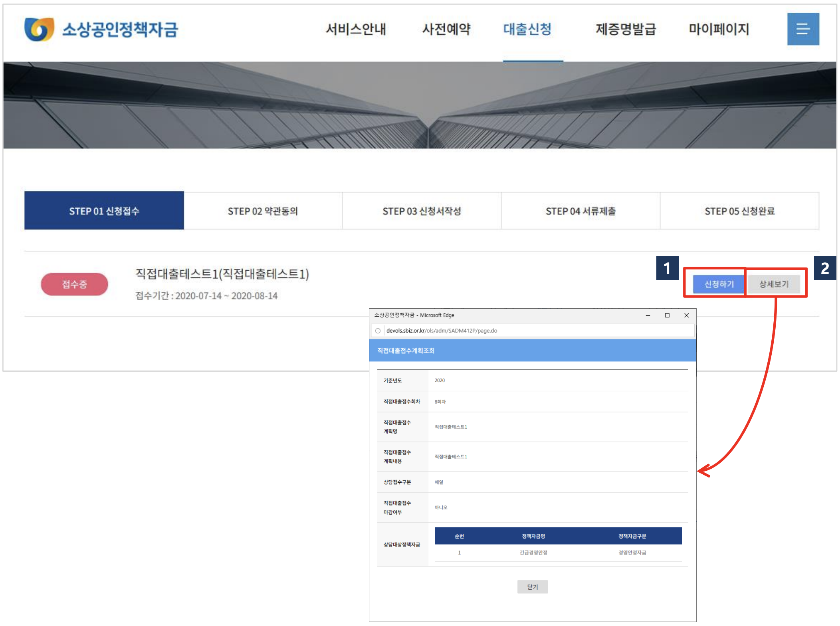Open the blue hamburger menu icon
The width and height of the screenshot is (840, 626).
[802, 29]
